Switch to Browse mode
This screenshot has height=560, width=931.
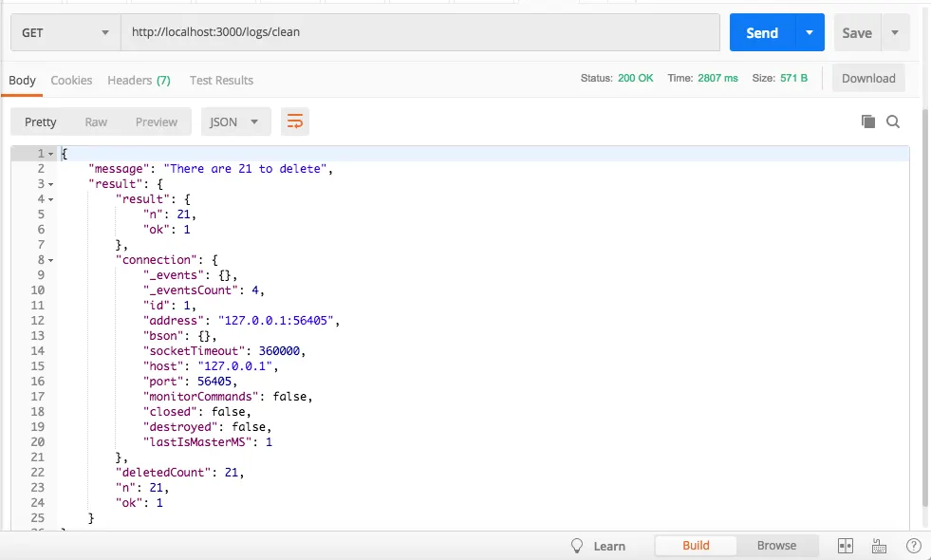[776, 545]
